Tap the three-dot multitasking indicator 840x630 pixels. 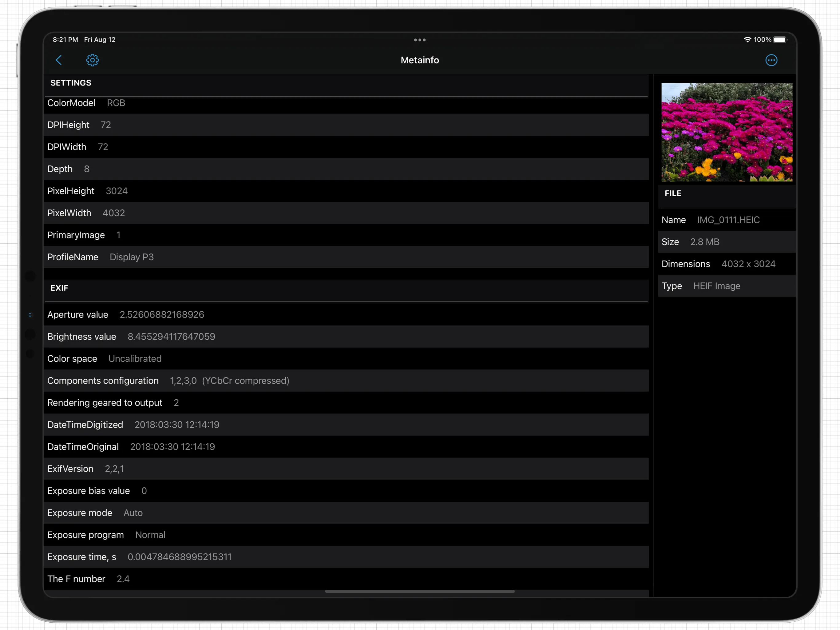(x=420, y=40)
